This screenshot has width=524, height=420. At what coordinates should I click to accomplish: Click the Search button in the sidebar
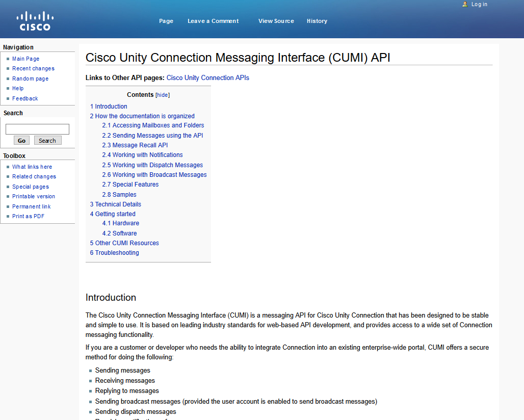click(x=47, y=140)
